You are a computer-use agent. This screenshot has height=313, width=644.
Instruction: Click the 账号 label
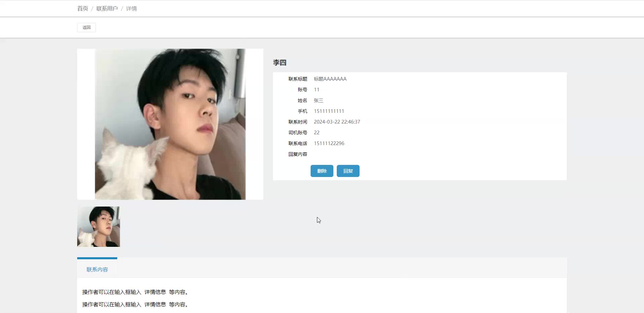(x=303, y=90)
